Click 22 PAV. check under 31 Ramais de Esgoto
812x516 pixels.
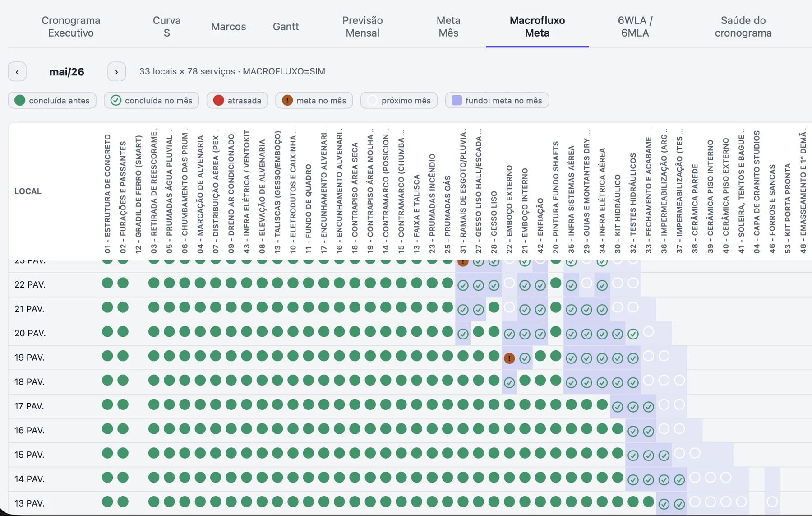463,285
